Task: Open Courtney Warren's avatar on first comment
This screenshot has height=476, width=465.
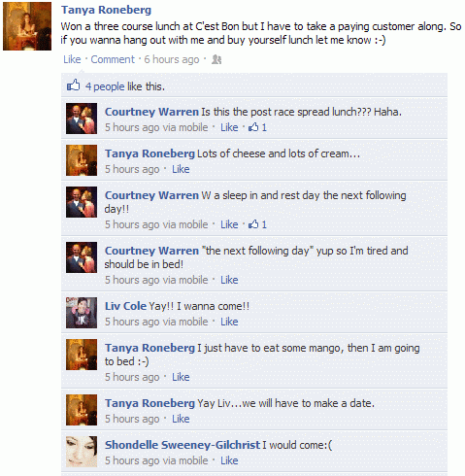Action: (82, 119)
